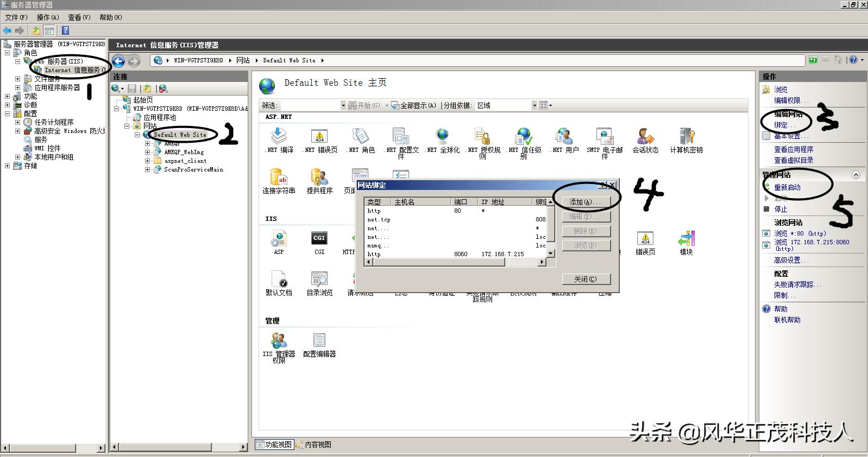Image resolution: width=868 pixels, height=457 pixels.
Task: Open the 筛选 filter dropdown arrow
Action: [343, 105]
